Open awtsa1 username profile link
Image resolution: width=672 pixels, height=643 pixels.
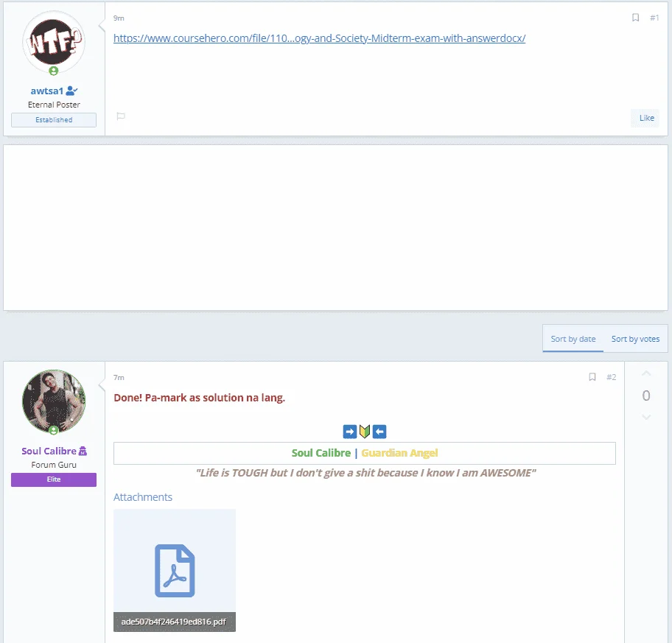46,91
